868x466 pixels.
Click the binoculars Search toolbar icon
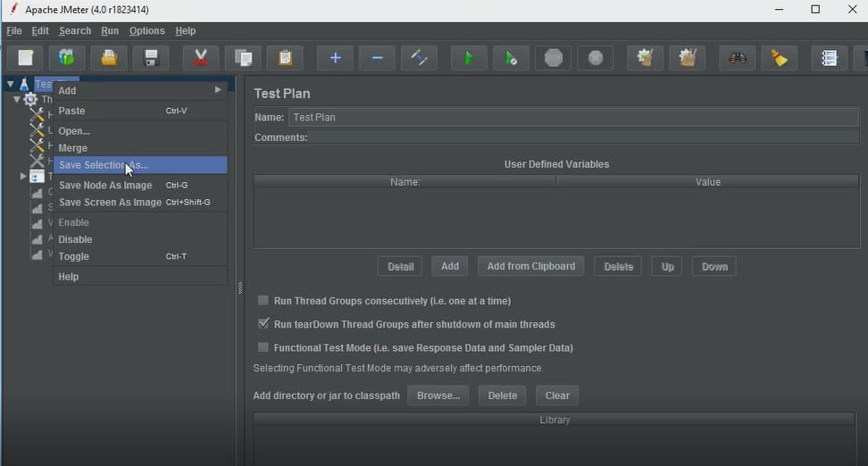738,57
